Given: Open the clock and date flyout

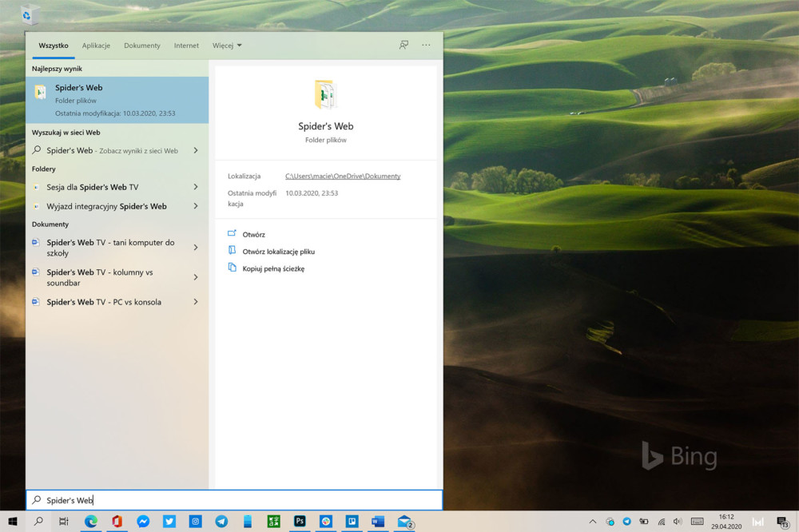Looking at the screenshot, I should pyautogui.click(x=726, y=522).
